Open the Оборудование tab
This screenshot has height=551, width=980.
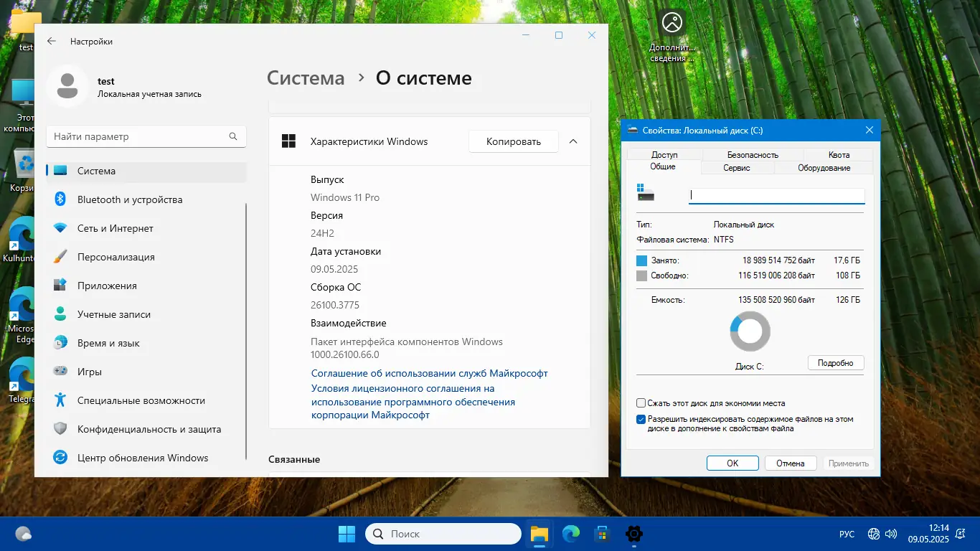[824, 168]
